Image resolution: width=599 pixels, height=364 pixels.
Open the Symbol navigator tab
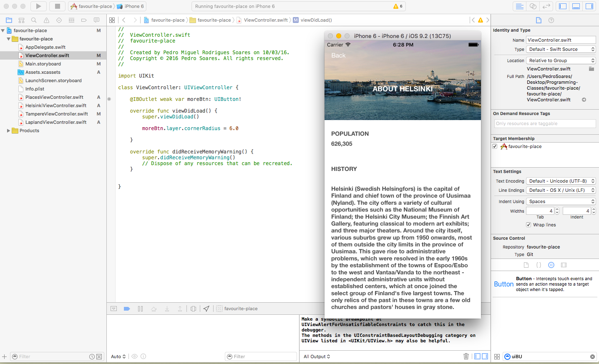[21, 20]
